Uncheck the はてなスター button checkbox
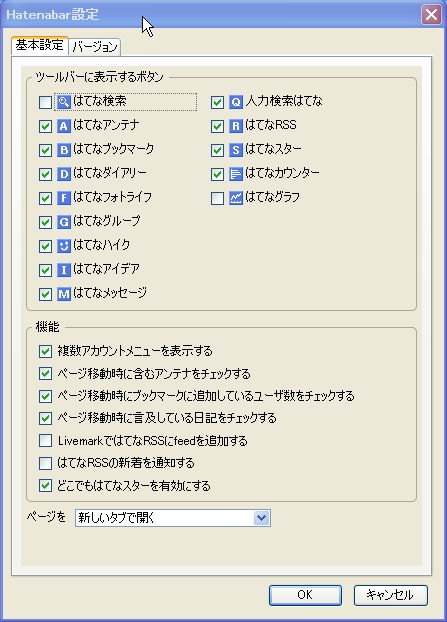Screen dimensions: 447x622 pos(217,150)
